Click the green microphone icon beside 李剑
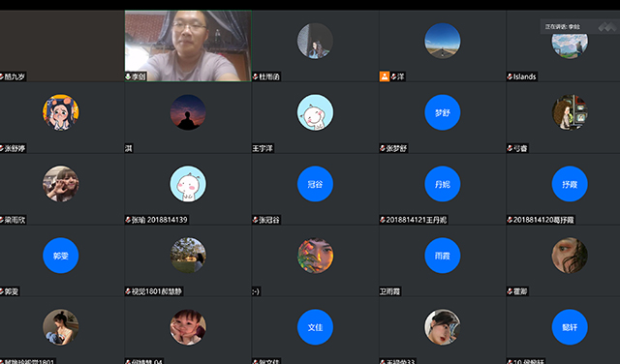The height and width of the screenshot is (364, 620). (128, 76)
